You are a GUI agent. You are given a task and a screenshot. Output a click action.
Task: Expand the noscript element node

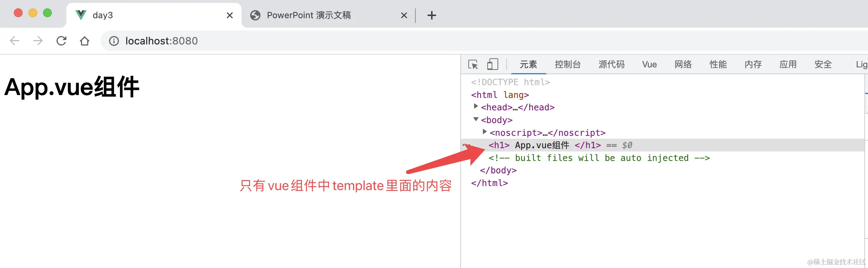click(484, 131)
